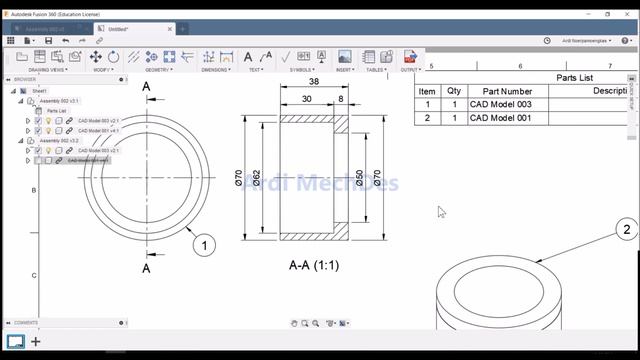Open the user account dropdown
Viewport: 640px width, 360px height.
pyautogui.click(x=587, y=40)
